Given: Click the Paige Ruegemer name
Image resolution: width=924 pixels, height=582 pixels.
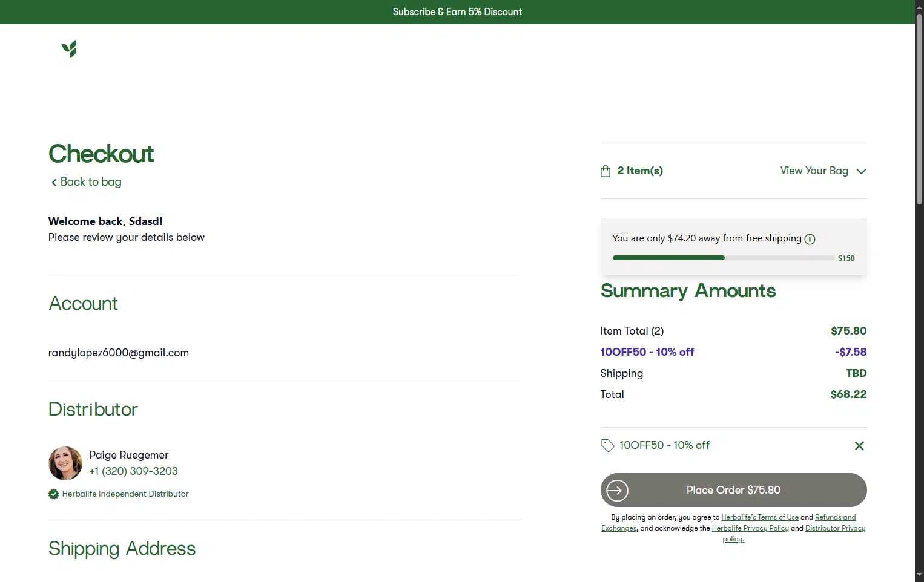Looking at the screenshot, I should [129, 455].
